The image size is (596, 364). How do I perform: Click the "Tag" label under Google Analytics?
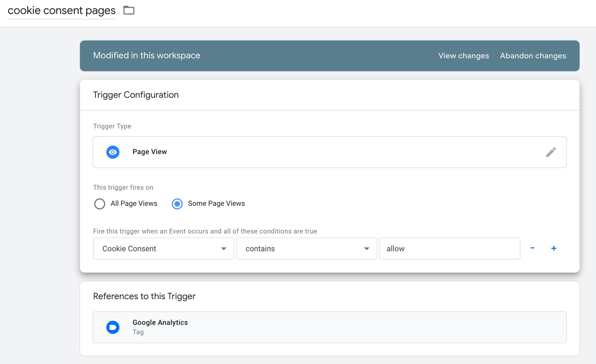coord(138,332)
